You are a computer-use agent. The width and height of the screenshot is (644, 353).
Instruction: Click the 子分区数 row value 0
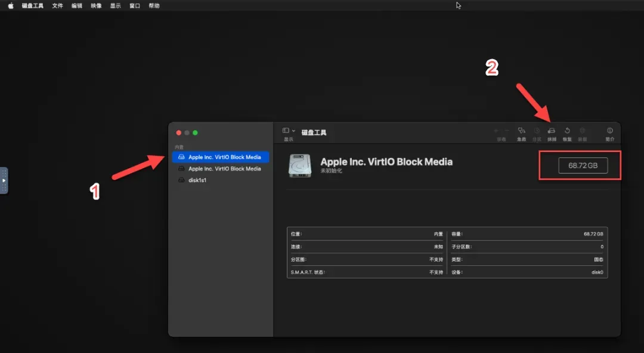tap(602, 247)
